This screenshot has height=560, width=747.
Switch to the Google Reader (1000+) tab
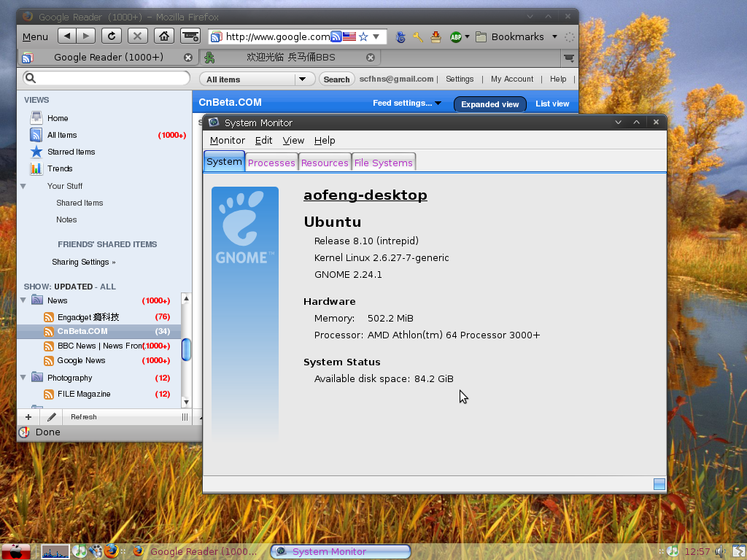tap(108, 57)
